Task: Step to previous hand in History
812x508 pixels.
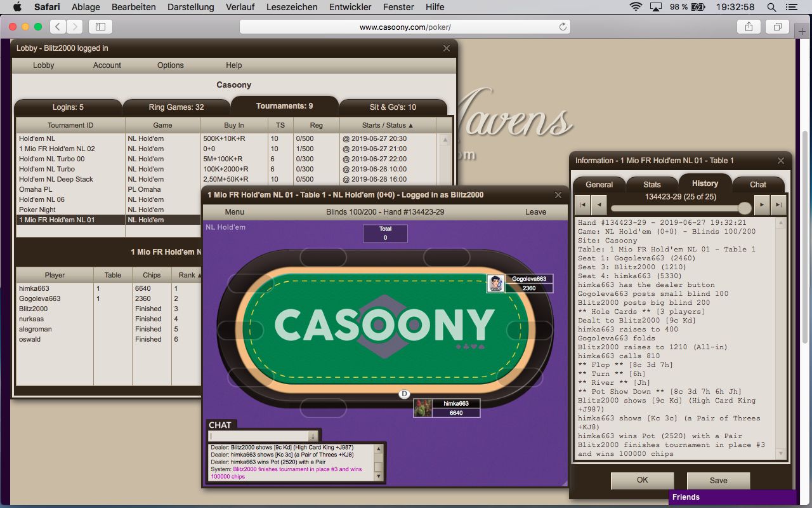Action: [599, 205]
